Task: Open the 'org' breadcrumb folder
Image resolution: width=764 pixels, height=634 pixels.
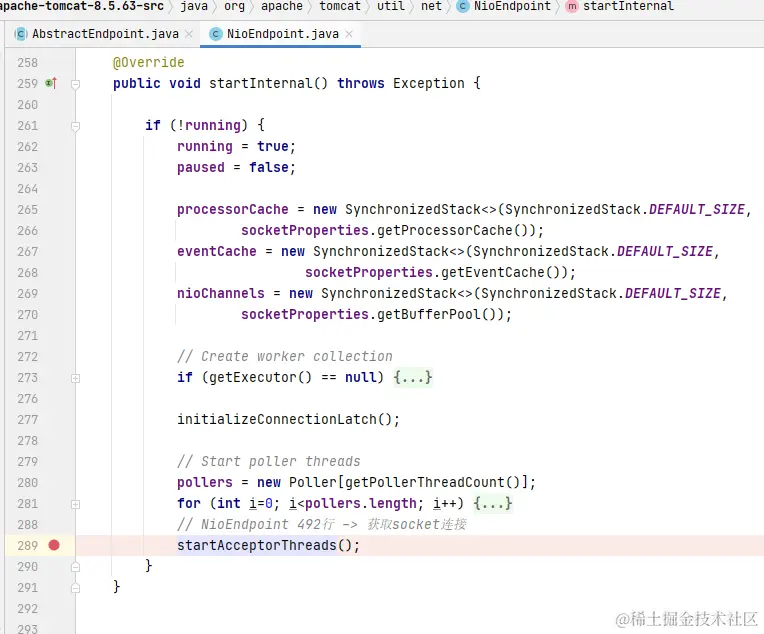Action: pyautogui.click(x=234, y=6)
